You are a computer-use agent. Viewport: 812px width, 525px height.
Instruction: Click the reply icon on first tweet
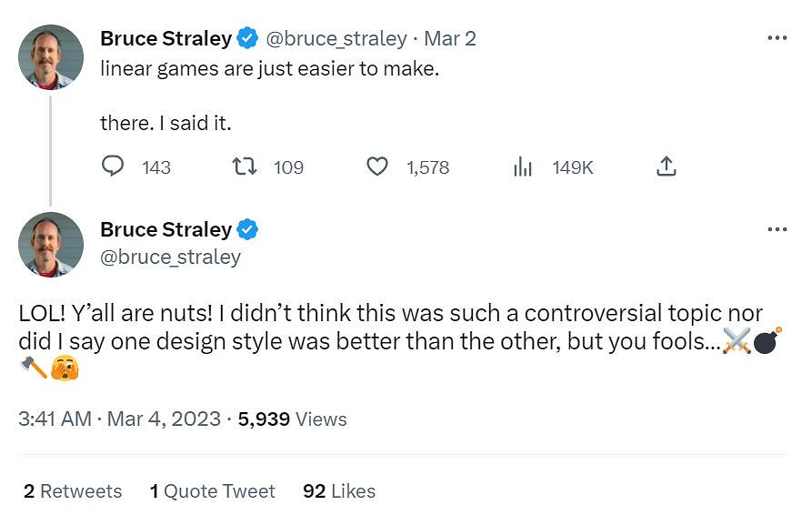click(x=113, y=167)
